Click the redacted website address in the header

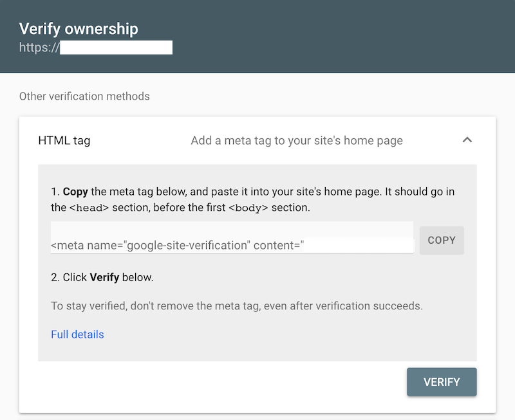[x=116, y=47]
